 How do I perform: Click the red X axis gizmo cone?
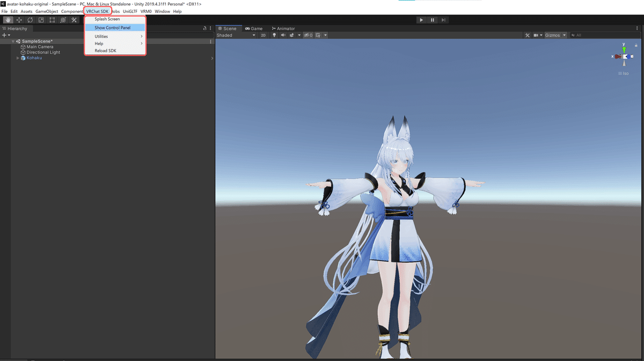click(618, 56)
